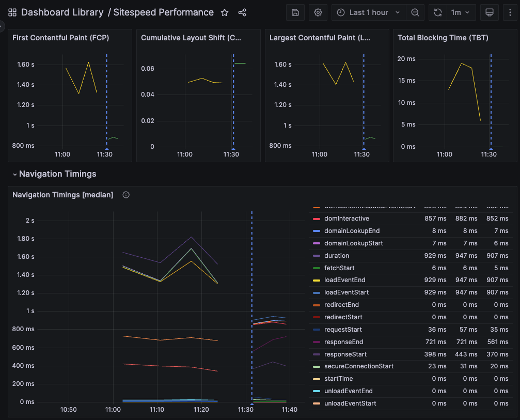Open Sitespeed Performance breadcrumb
This screenshot has width=520, height=420.
click(164, 12)
